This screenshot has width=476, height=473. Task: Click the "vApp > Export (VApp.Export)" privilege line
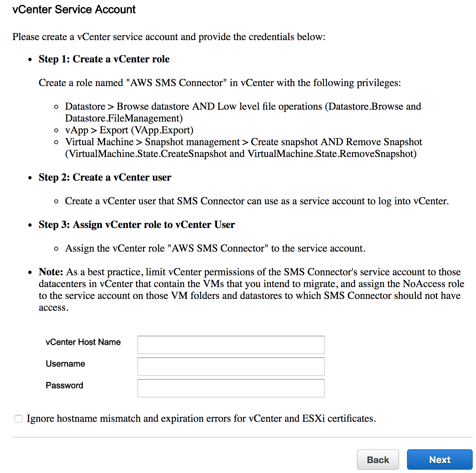click(129, 130)
